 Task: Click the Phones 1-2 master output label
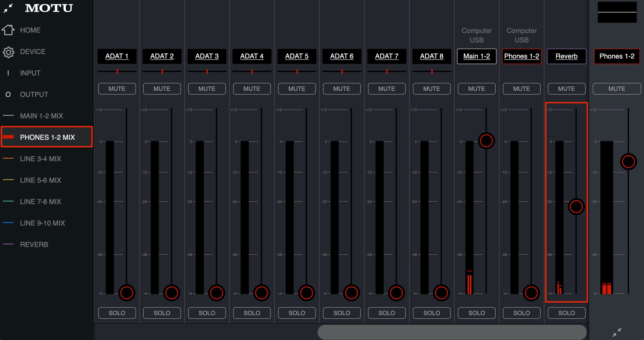click(617, 56)
